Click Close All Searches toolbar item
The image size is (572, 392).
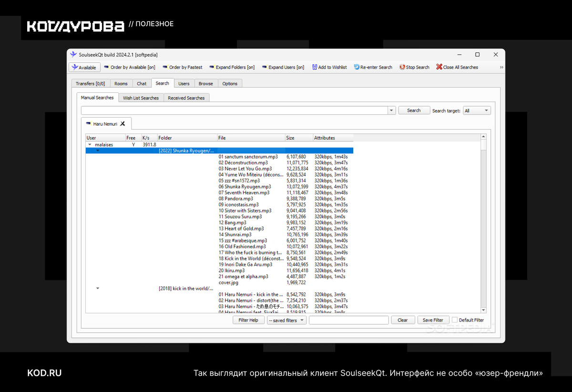coord(457,68)
